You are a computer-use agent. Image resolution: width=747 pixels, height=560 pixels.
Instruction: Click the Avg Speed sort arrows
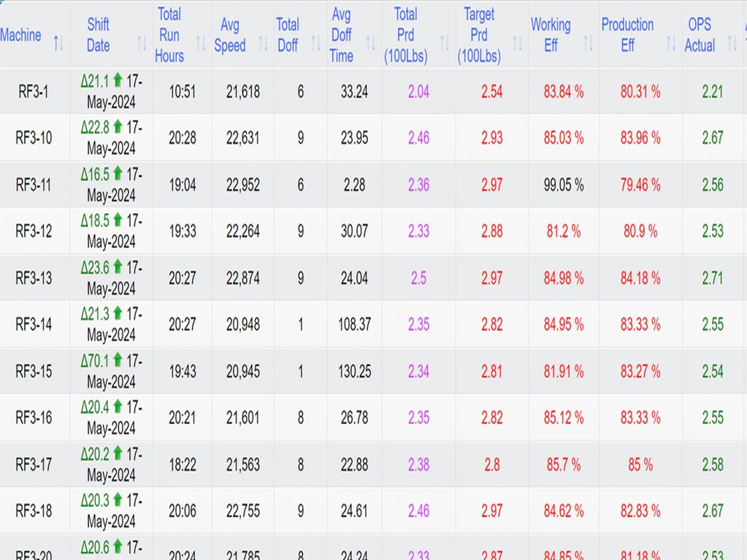(263, 44)
